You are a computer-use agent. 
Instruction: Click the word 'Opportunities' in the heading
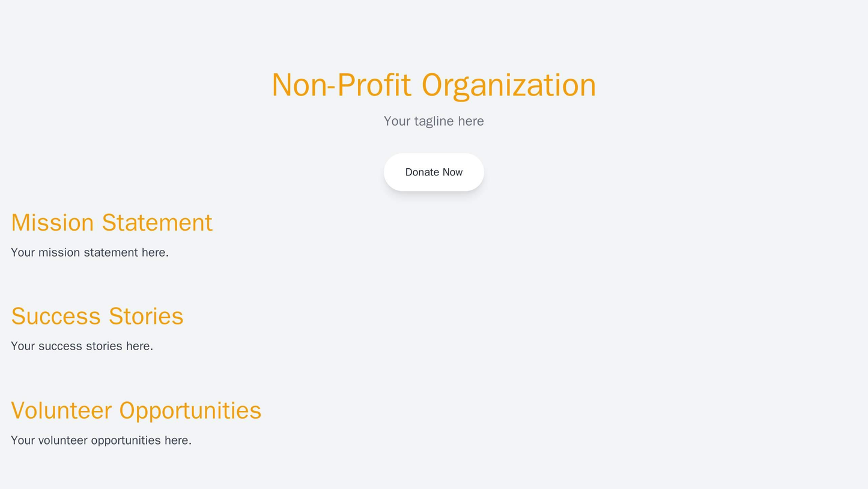pyautogui.click(x=190, y=411)
